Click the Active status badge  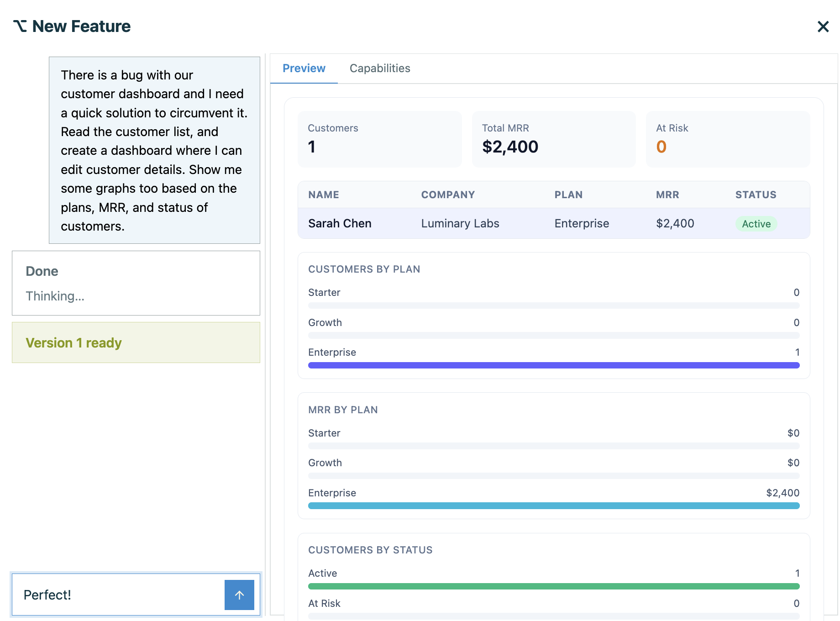click(756, 224)
